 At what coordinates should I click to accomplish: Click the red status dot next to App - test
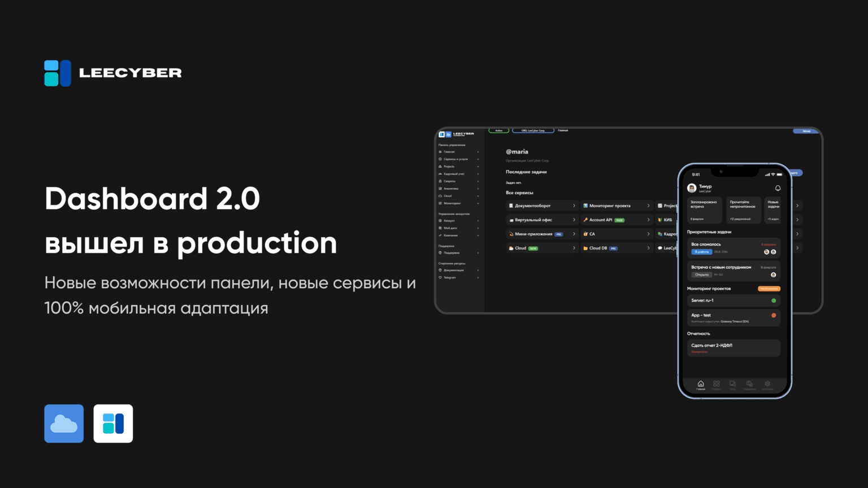[x=773, y=315]
